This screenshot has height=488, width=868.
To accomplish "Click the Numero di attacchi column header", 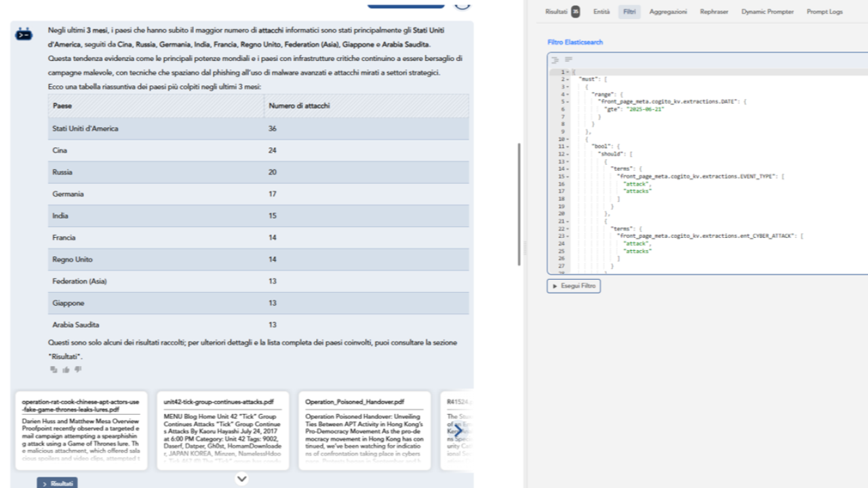I will [366, 106].
